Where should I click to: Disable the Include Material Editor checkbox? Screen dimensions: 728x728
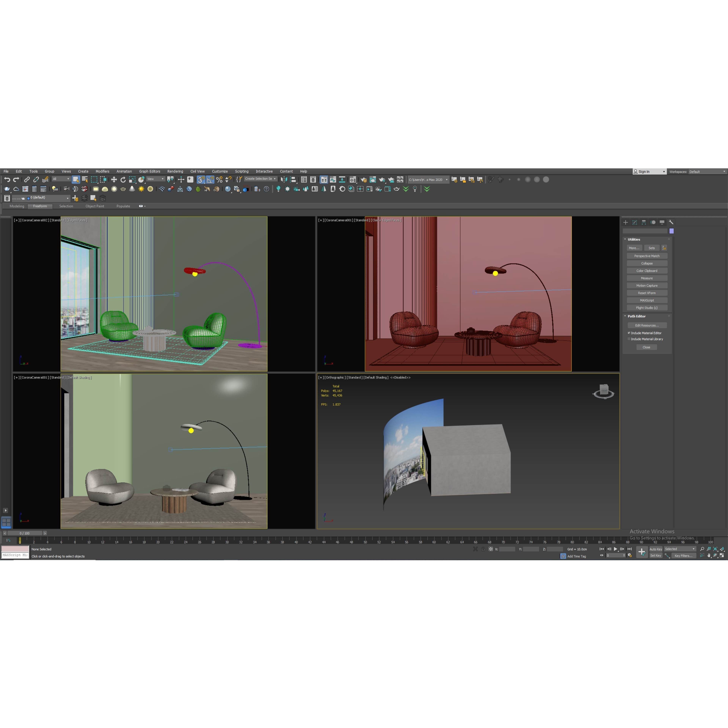[x=629, y=333]
